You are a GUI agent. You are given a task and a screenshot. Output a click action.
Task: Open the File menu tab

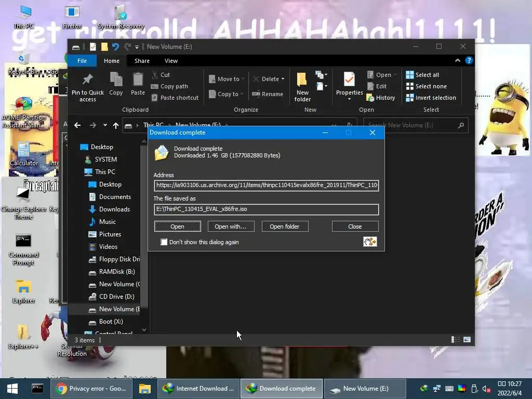coord(82,61)
